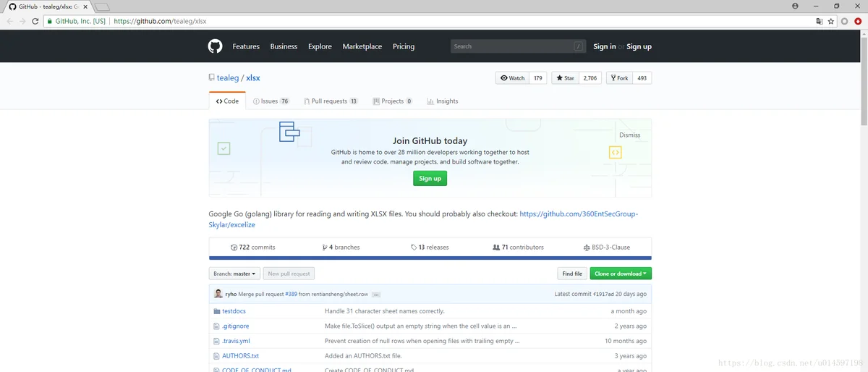Dismiss the Join GitHub banner
This screenshot has width=868, height=372.
[x=629, y=135]
